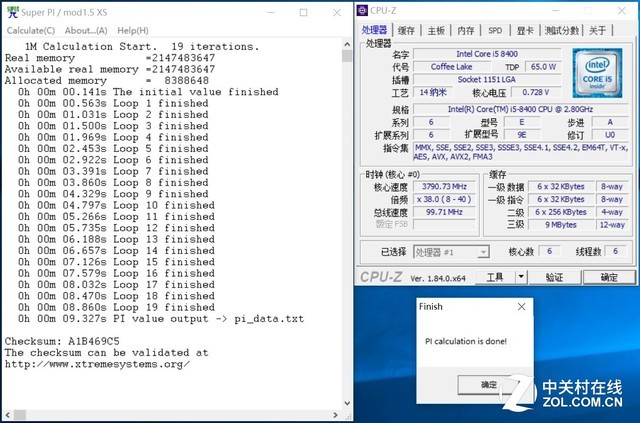
Task: Click the Allocated memory = 8388648 line
Action: coord(107,80)
